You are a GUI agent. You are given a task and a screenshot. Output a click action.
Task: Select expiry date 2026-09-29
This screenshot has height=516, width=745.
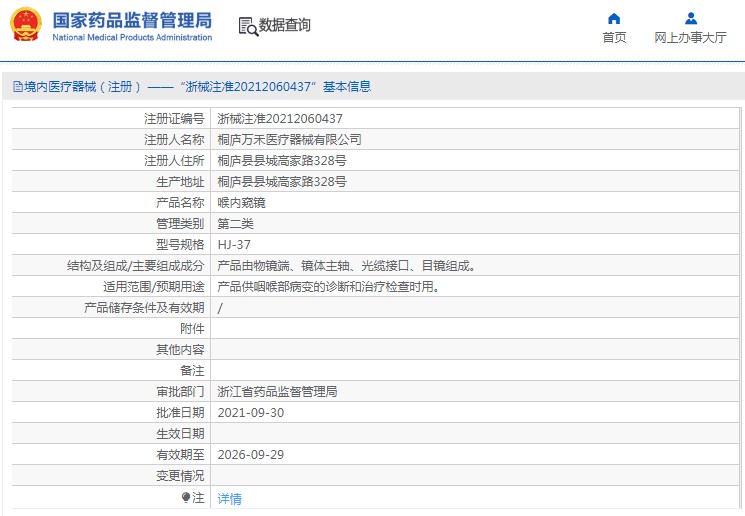coord(250,455)
